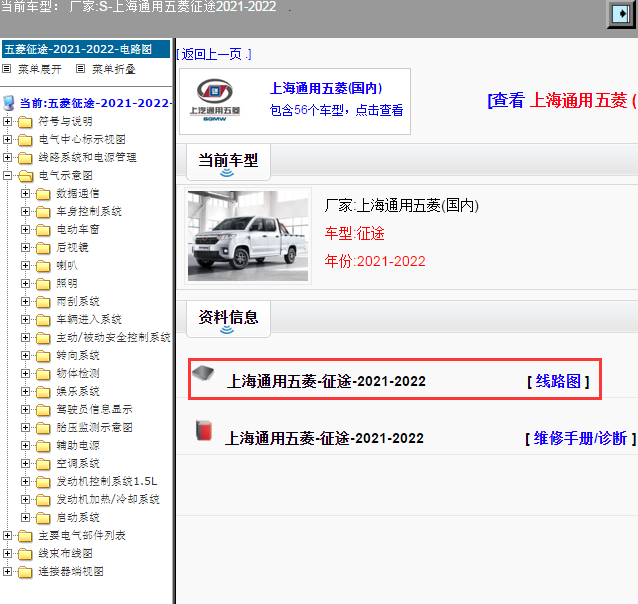
Task: Click the folder icon of 车身控制系统
Action: [43, 212]
